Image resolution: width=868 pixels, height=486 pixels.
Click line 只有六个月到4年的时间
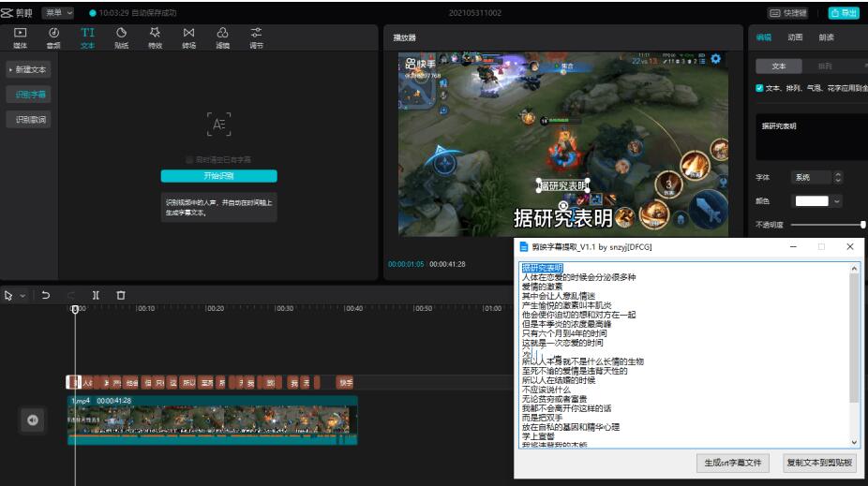[x=564, y=333]
